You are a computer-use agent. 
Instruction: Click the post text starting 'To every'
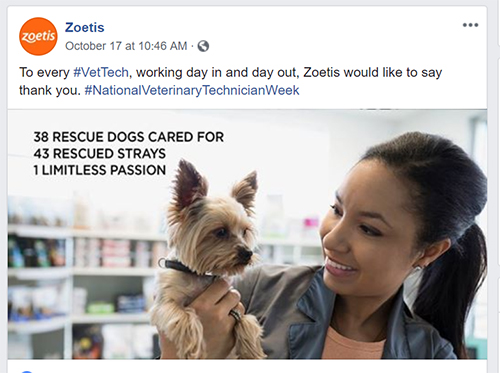pos(231,81)
